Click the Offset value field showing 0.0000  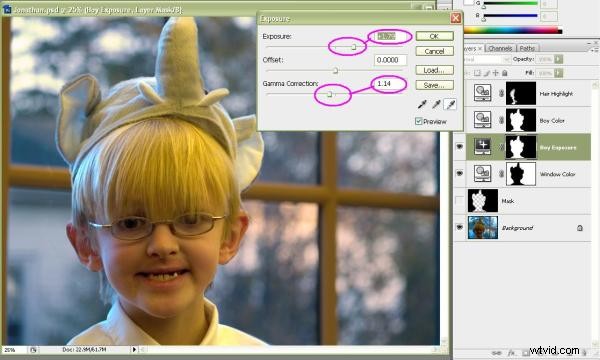(390, 60)
